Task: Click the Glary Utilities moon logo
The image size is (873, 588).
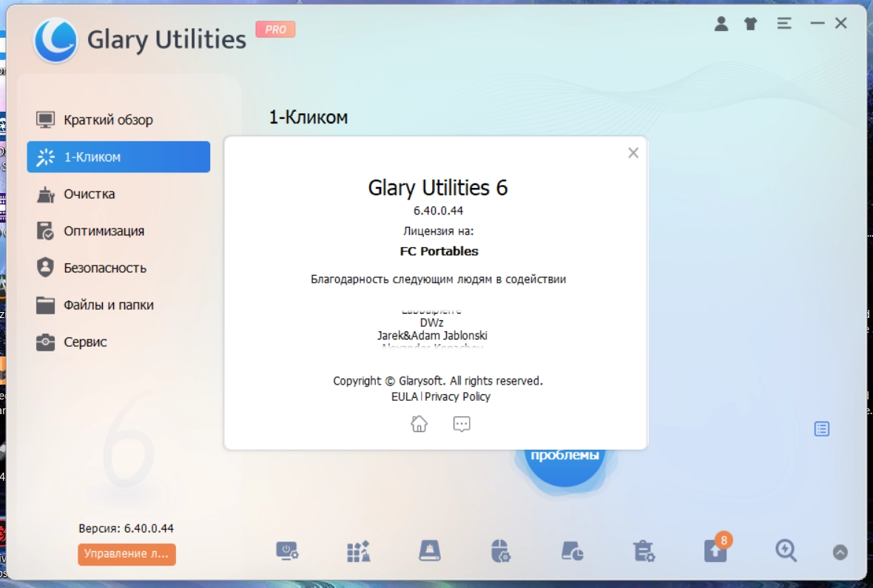Action: pos(55,40)
